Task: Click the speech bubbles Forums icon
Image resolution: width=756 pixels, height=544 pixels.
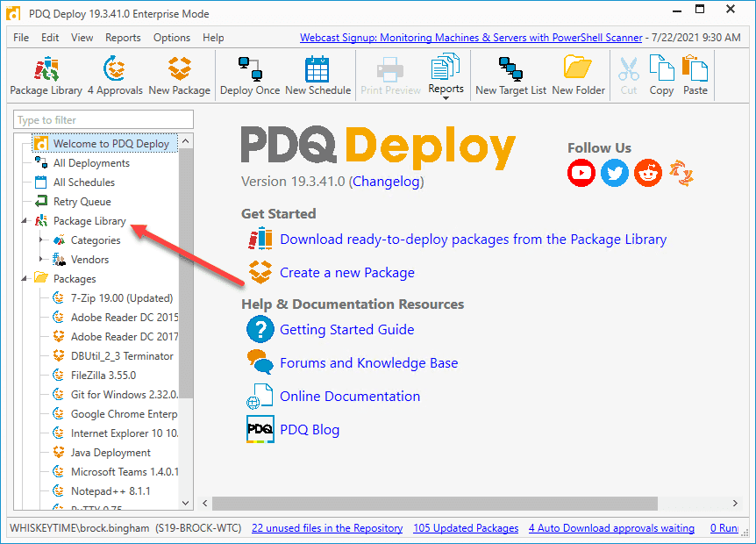Action: pos(260,362)
